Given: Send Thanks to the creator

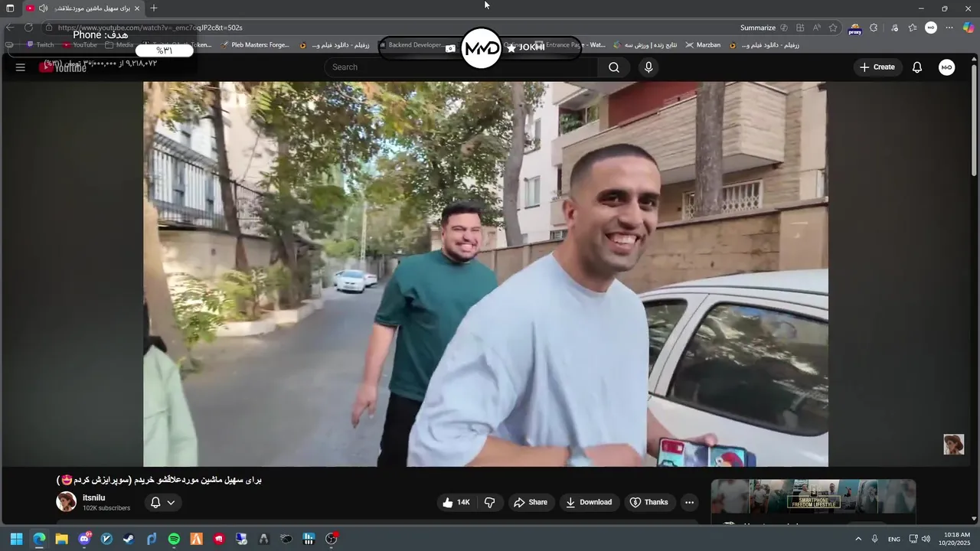Looking at the screenshot, I should [x=648, y=502].
